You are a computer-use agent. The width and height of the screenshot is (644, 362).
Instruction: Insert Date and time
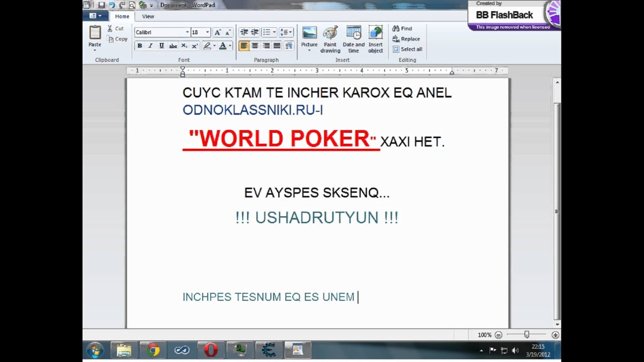354,39
